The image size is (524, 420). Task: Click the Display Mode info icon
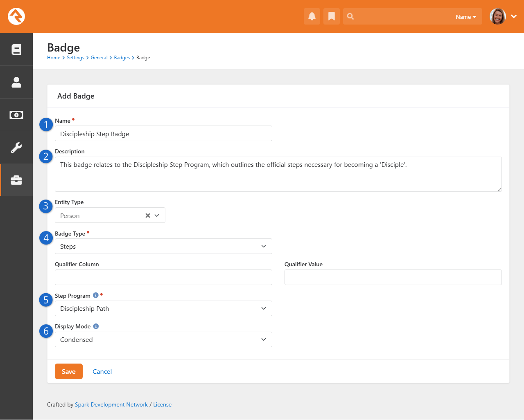96,326
